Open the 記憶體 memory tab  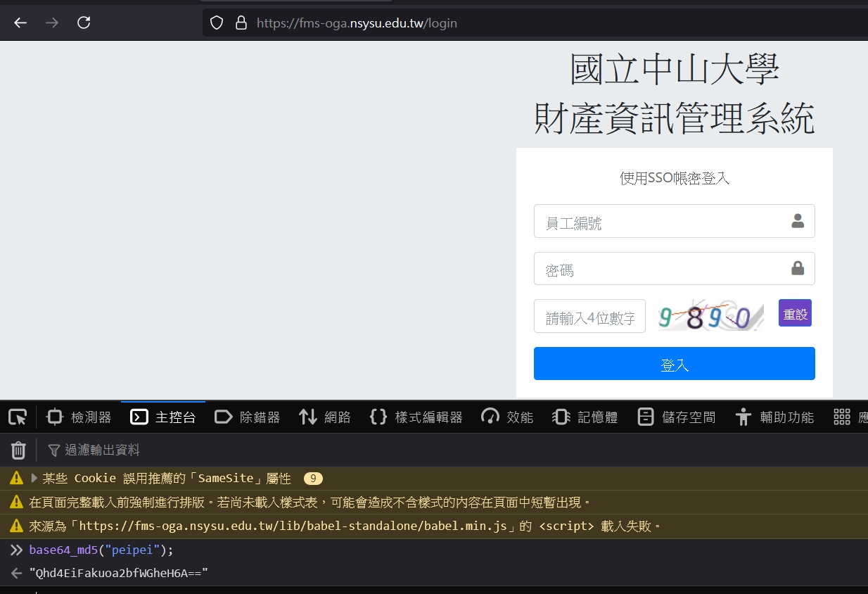pyautogui.click(x=585, y=417)
